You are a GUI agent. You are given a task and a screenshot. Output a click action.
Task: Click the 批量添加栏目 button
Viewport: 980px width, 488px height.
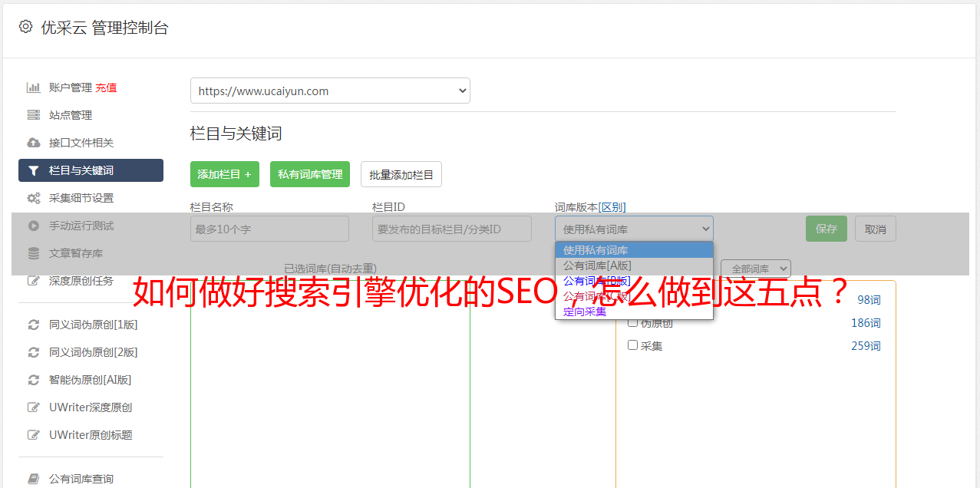[401, 174]
